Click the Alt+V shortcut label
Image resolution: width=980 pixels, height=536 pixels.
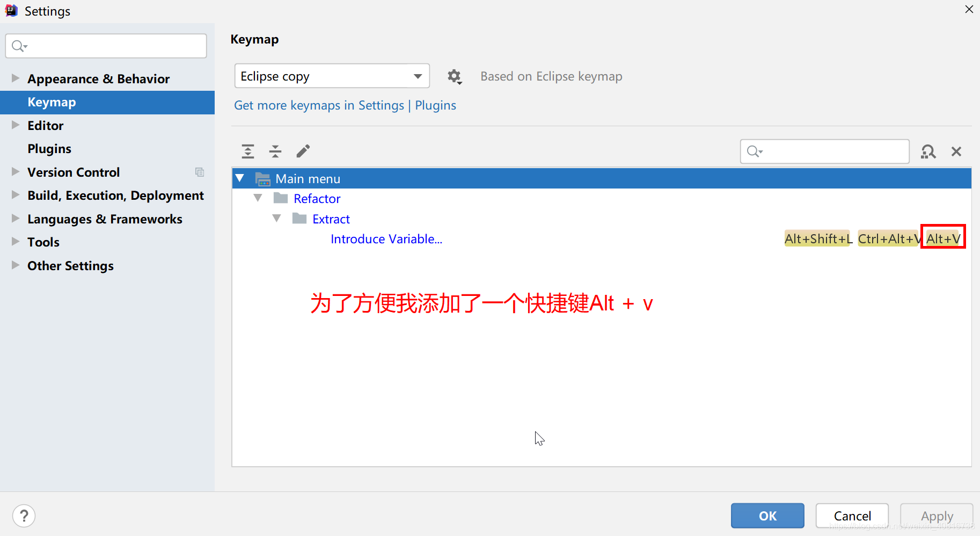[x=943, y=238]
